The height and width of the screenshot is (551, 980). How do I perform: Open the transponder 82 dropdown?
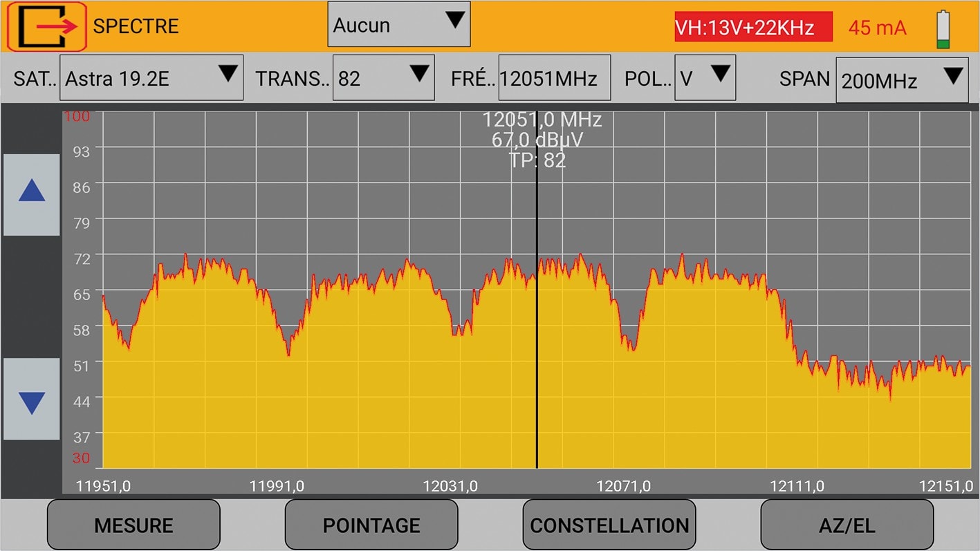(383, 78)
